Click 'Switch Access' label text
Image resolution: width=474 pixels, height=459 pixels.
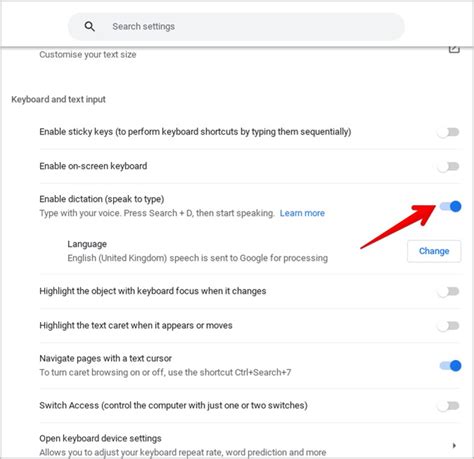173,405
